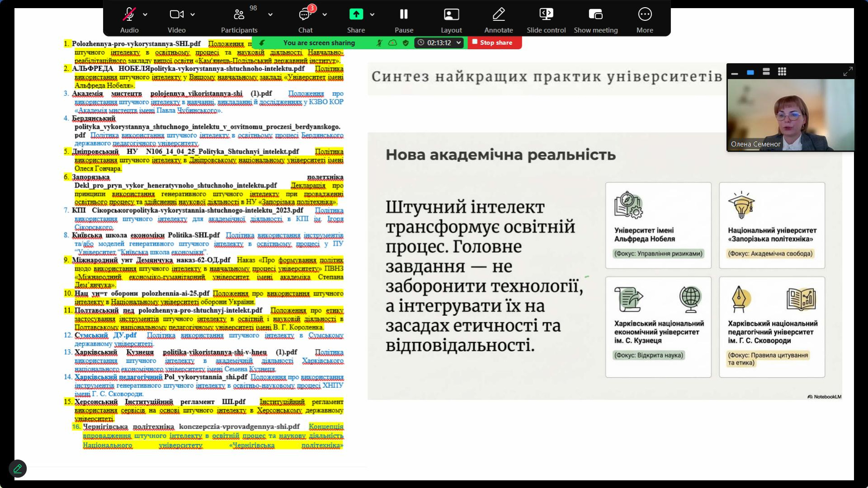
Task: Click Олена Семеног video thumbnail
Action: tap(790, 115)
